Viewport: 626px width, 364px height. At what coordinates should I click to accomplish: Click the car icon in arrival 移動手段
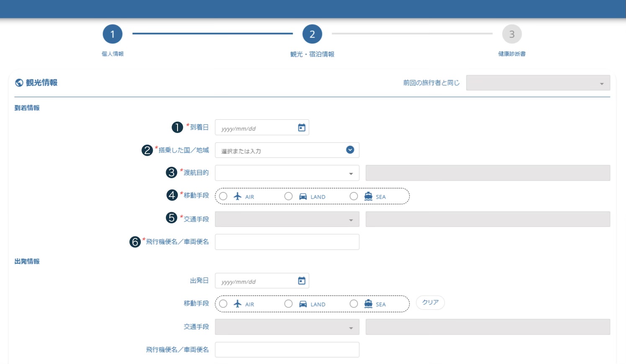[x=303, y=196]
